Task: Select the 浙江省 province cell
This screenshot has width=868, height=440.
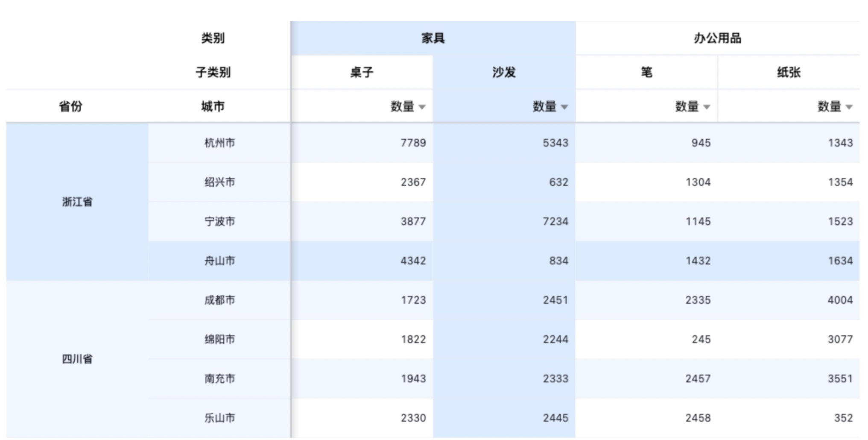Action: pyautogui.click(x=77, y=202)
